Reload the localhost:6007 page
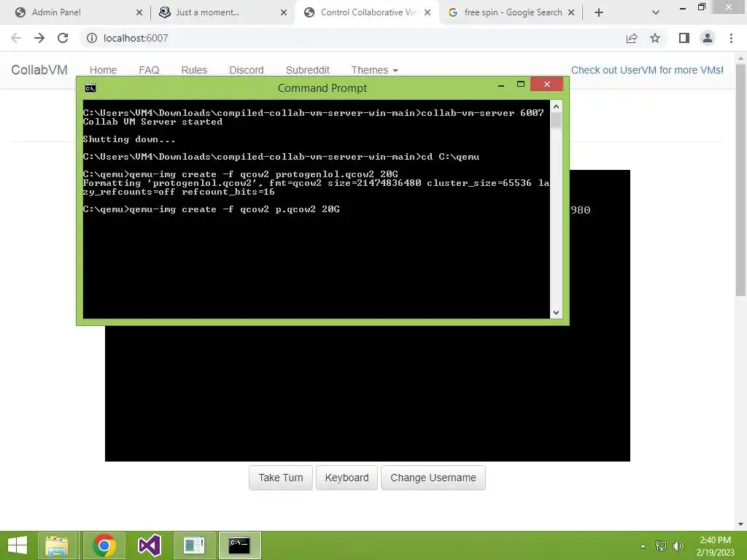The height and width of the screenshot is (560, 747). (x=63, y=38)
